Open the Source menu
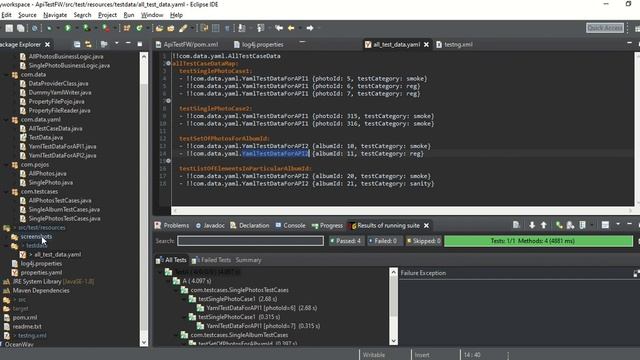 click(27, 15)
